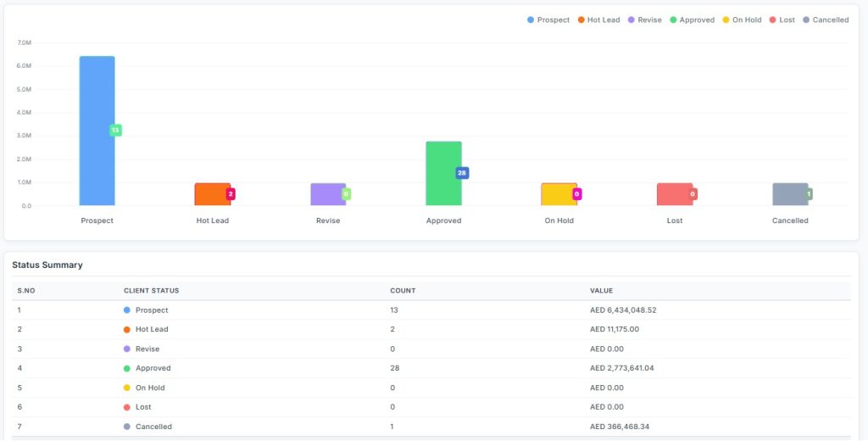The width and height of the screenshot is (868, 441).
Task: Click the orange dot in the Hot Lead table row
Action: 127,330
